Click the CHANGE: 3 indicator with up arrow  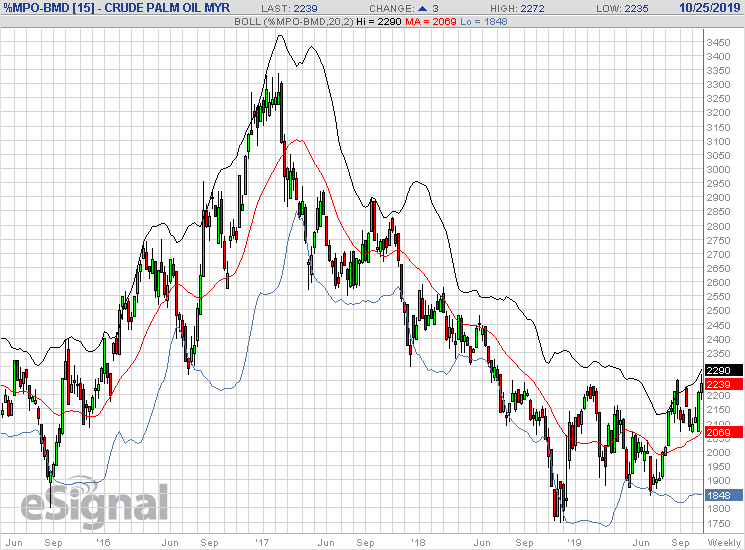tap(404, 9)
